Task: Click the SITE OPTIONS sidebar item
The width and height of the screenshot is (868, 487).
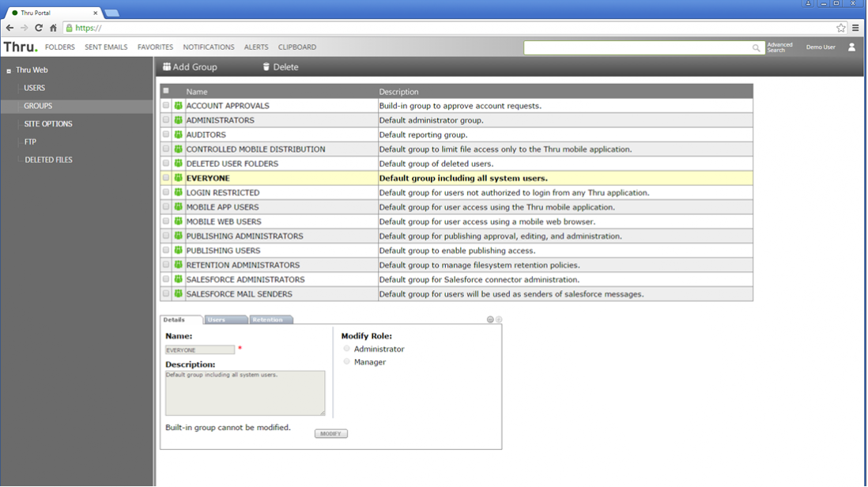Action: point(48,124)
